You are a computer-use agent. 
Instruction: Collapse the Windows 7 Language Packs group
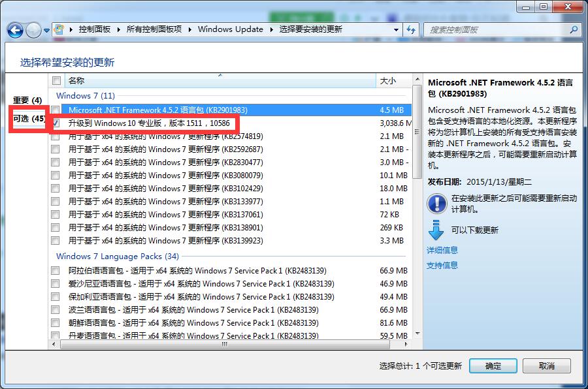pos(117,257)
